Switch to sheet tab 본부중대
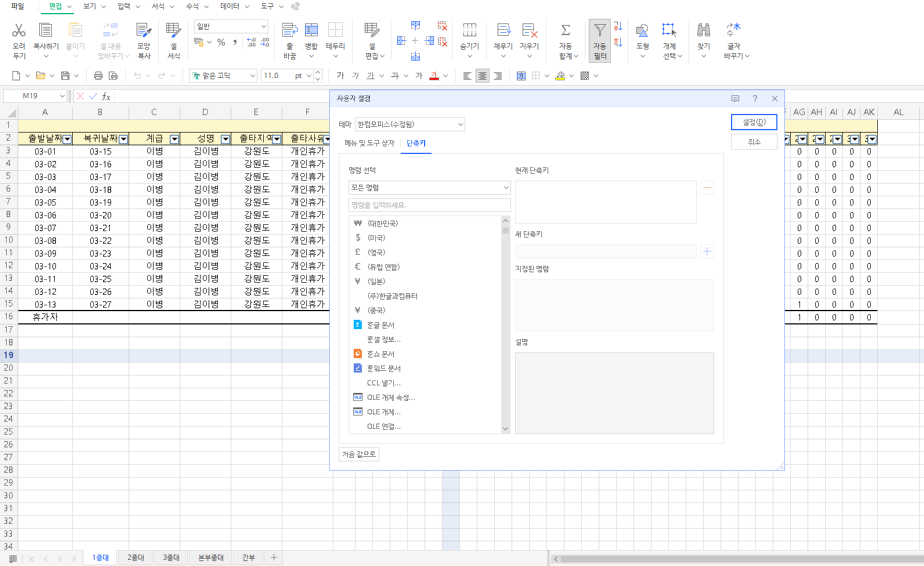The width and height of the screenshot is (924, 566). pyautogui.click(x=211, y=557)
